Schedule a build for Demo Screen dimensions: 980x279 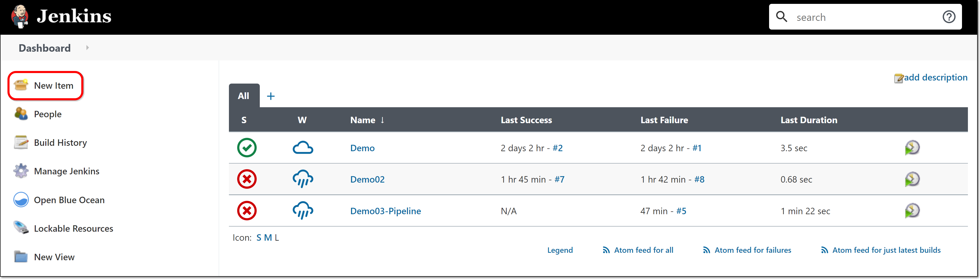912,148
